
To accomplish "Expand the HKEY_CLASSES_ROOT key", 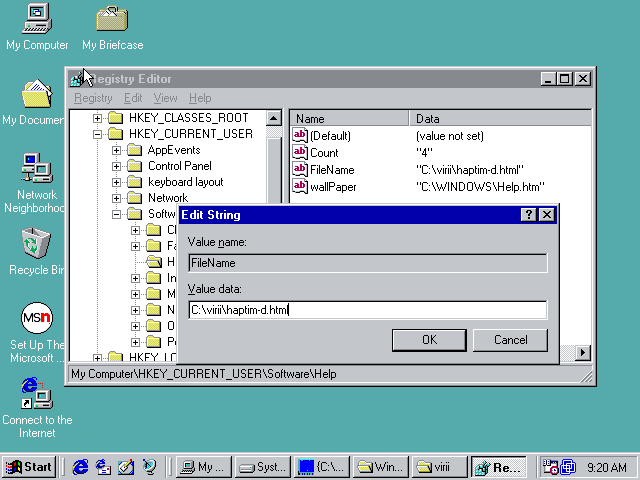I will click(97, 118).
